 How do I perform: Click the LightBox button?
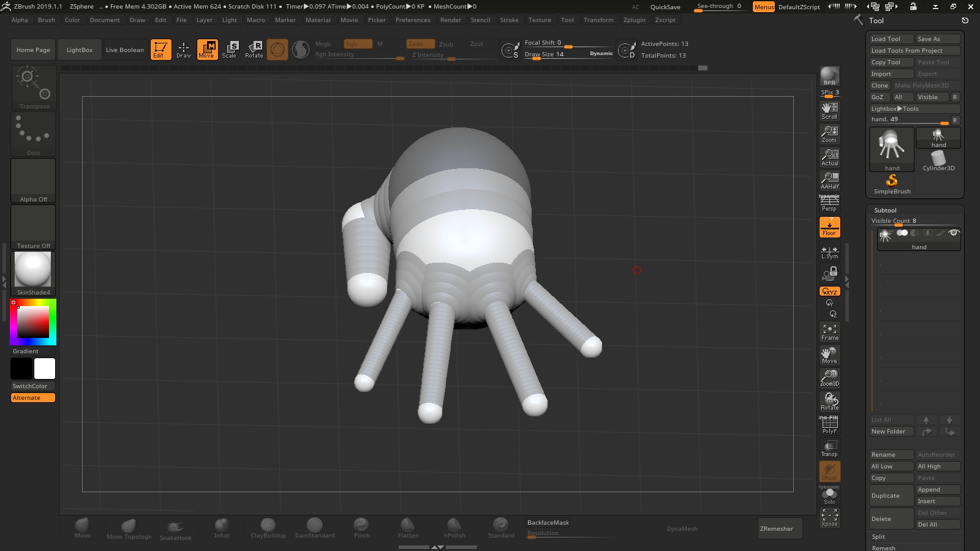coord(80,50)
